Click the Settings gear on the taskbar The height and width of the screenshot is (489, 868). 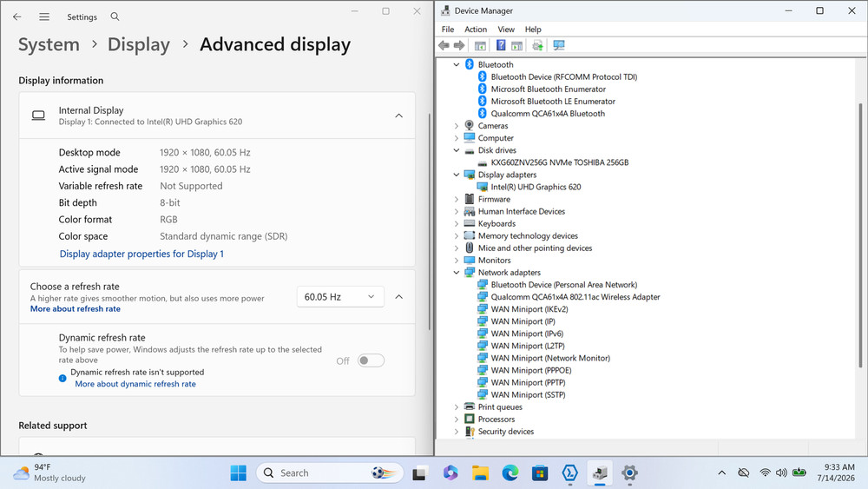point(629,473)
